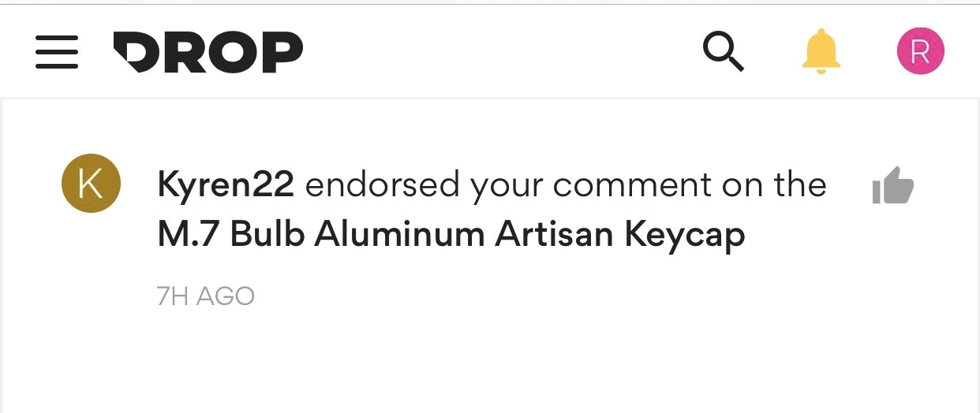
Task: Click the white header space right of the DROP logo
Action: pos(497,52)
